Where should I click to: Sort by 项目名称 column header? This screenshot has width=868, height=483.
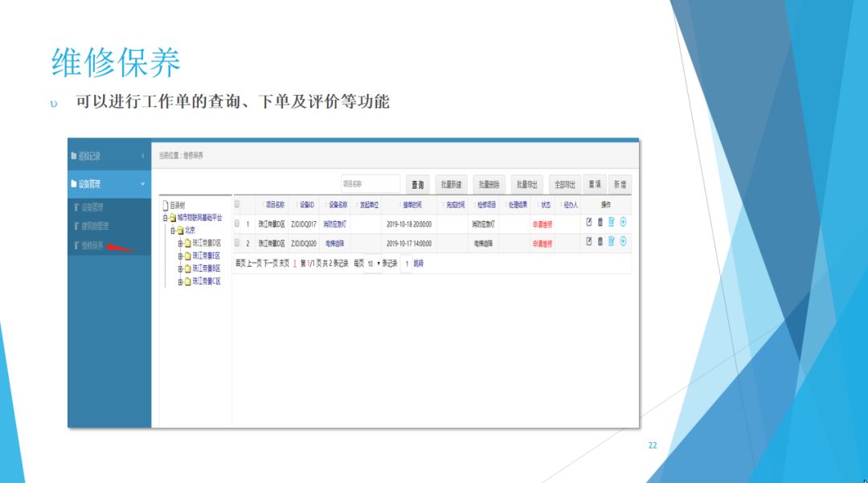tap(275, 205)
